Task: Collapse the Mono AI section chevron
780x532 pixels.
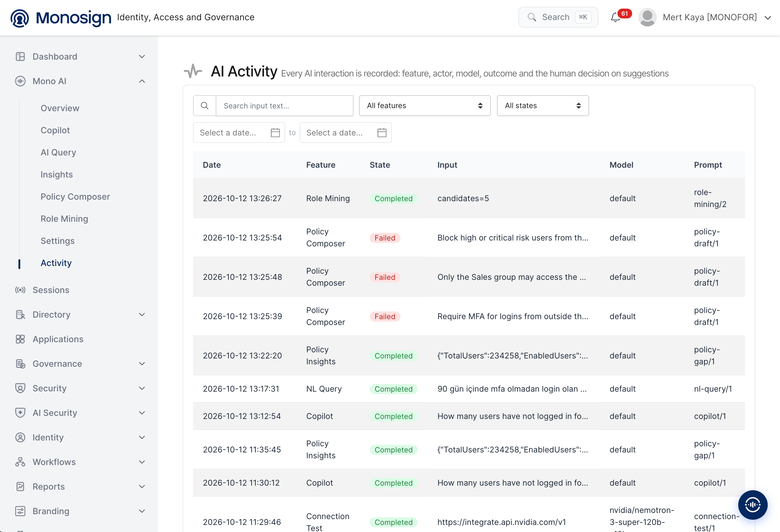Action: coord(142,81)
